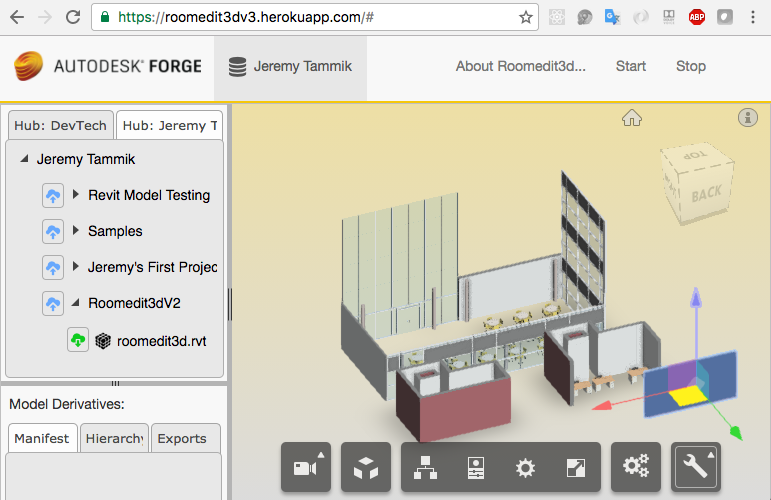Viewport: 771px width, 500px height.
Task: Expand the Jeremy's First Project node
Action: point(76,267)
